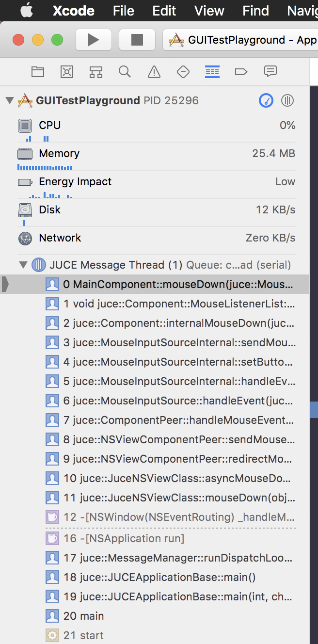Collapse the GUITestPlayground process disclosure triangle
This screenshot has height=644, width=318.
click(9, 100)
